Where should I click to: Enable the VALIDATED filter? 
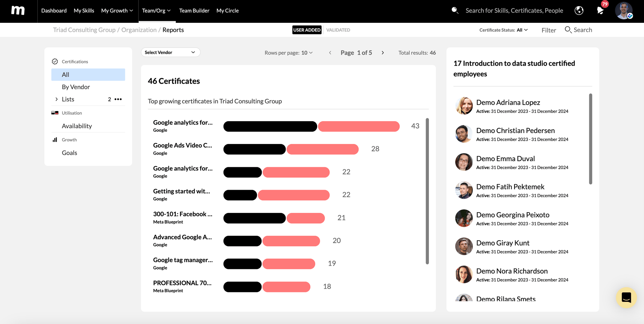click(x=338, y=30)
